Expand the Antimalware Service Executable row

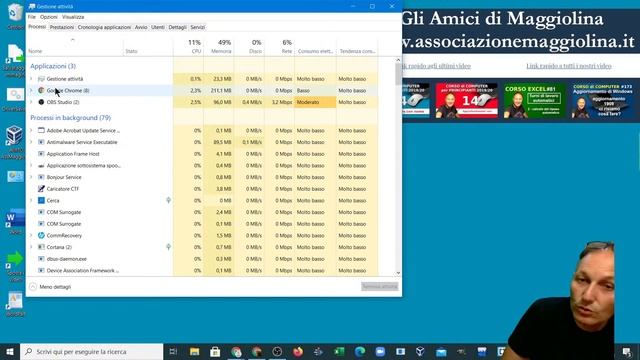[x=31, y=142]
